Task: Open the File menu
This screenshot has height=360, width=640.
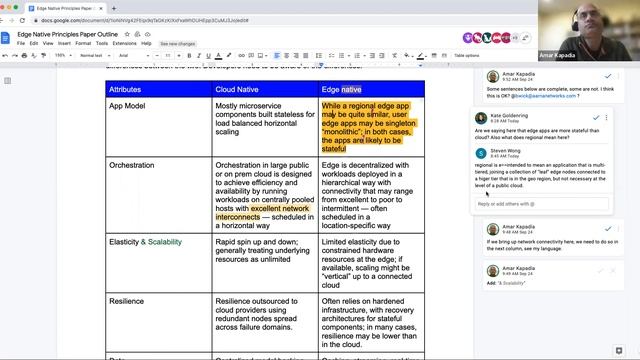Action: (21, 43)
